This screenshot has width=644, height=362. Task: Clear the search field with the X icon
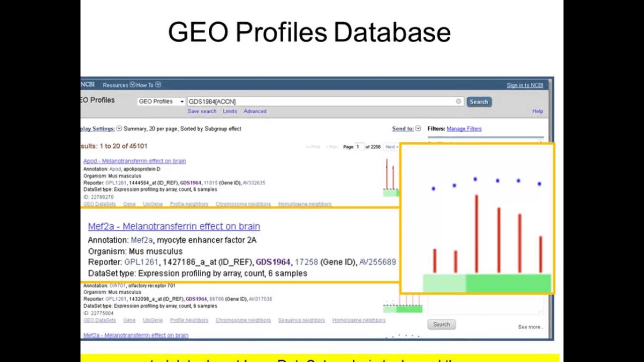click(458, 102)
